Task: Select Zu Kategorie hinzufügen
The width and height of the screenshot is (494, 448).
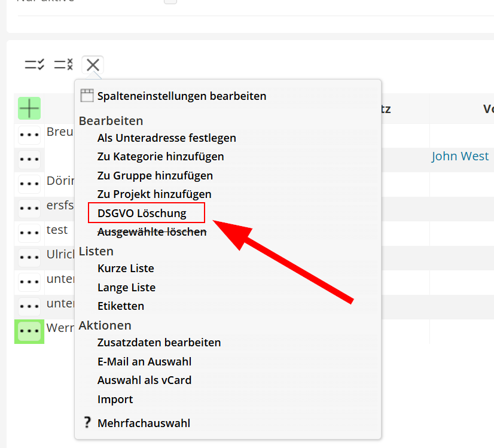Action: tap(160, 157)
